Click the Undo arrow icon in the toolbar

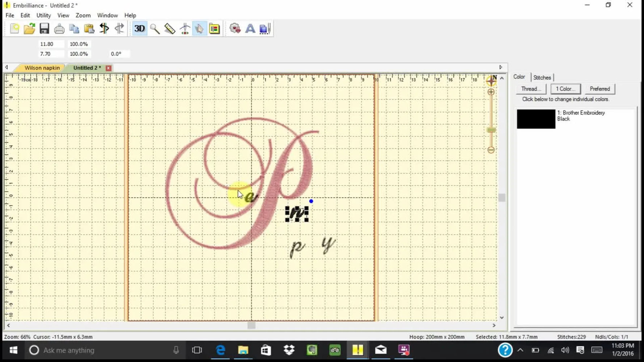click(104, 29)
